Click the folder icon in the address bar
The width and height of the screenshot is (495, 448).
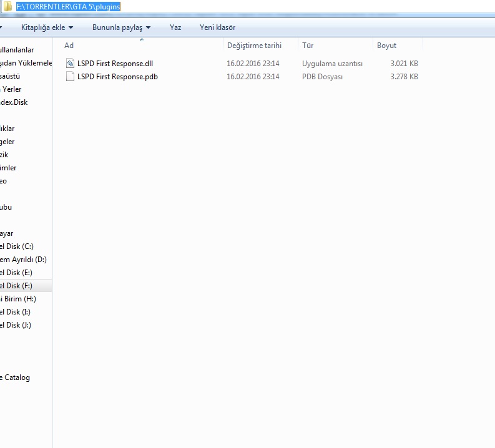[7, 6]
